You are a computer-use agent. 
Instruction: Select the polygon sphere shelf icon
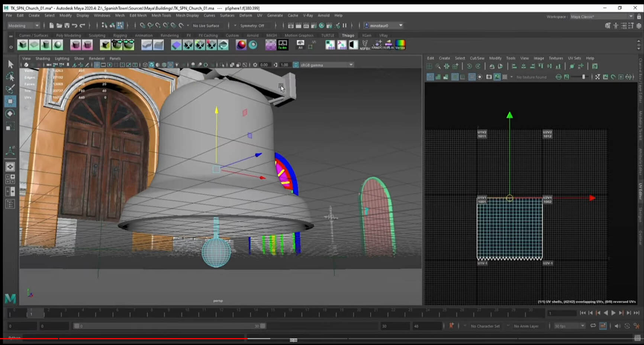(57, 45)
